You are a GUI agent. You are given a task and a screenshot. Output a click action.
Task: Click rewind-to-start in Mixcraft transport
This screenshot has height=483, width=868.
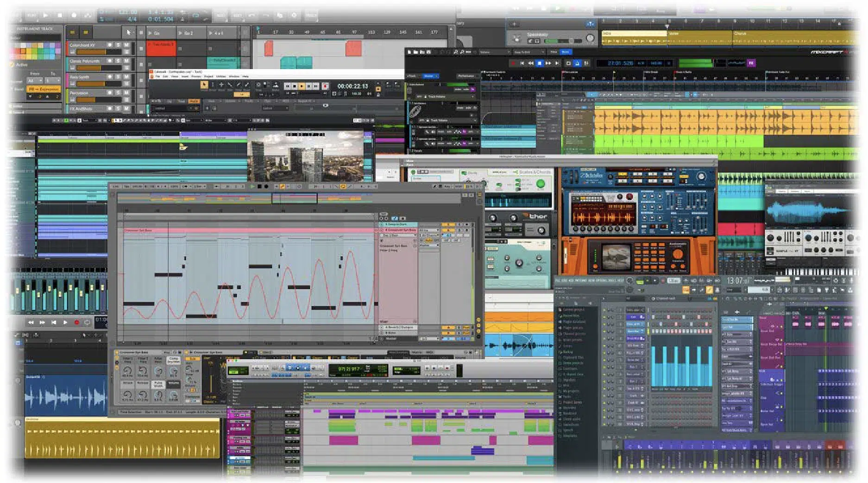point(522,63)
